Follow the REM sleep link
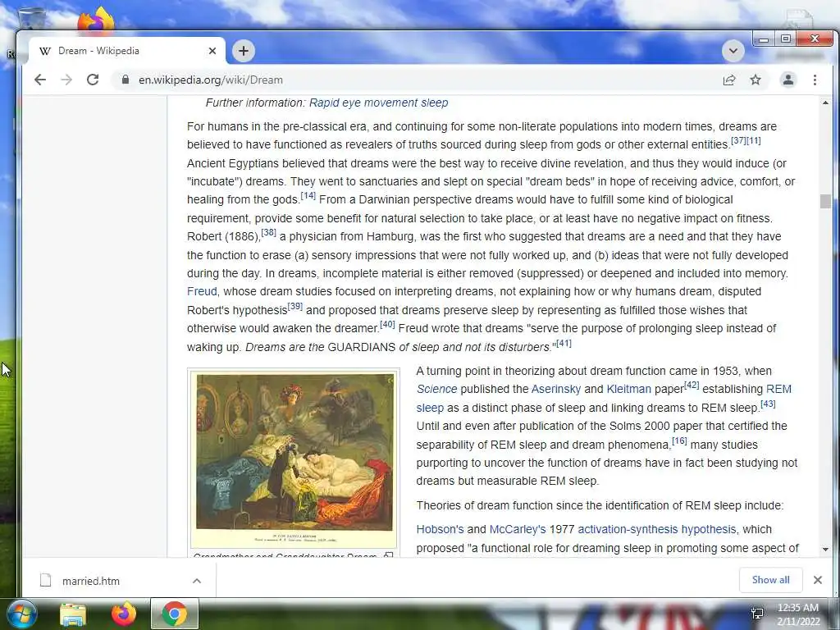Screen dimensions: 840x630 pyautogui.click(x=778, y=389)
